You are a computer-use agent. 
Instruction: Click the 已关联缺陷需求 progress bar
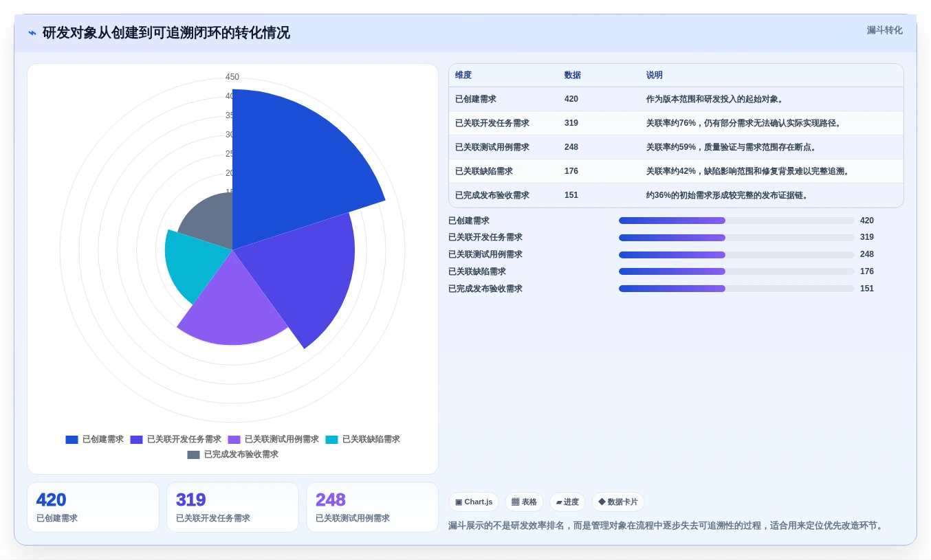point(736,271)
